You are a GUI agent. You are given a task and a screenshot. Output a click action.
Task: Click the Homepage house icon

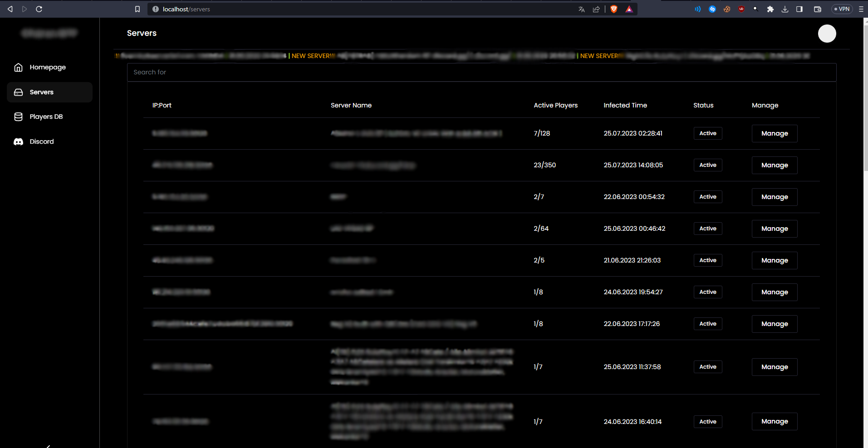pos(19,67)
